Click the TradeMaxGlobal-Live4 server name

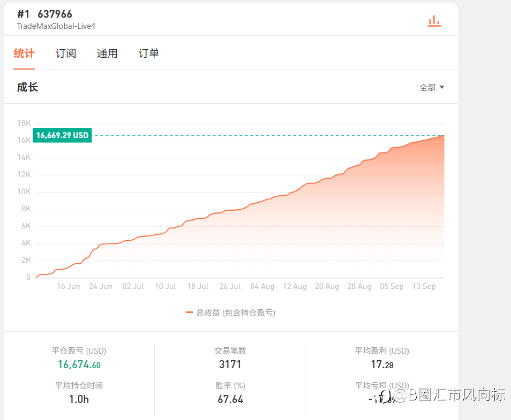(x=56, y=26)
